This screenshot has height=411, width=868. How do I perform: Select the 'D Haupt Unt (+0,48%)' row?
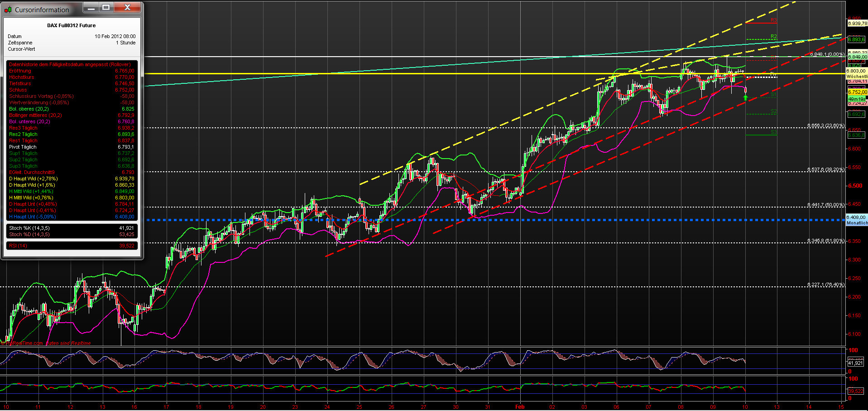[x=72, y=204]
